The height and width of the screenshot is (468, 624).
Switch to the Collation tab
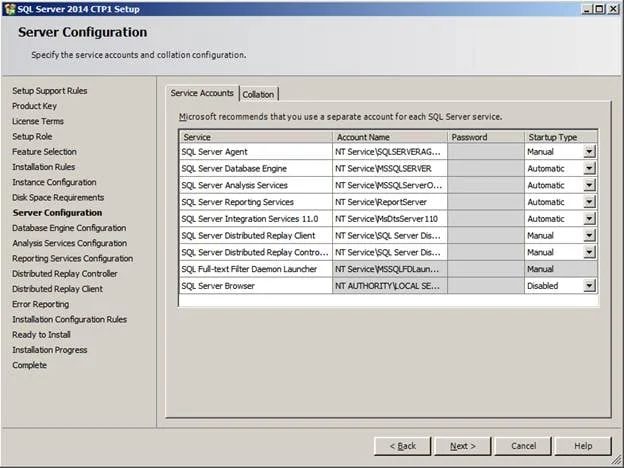click(x=258, y=94)
